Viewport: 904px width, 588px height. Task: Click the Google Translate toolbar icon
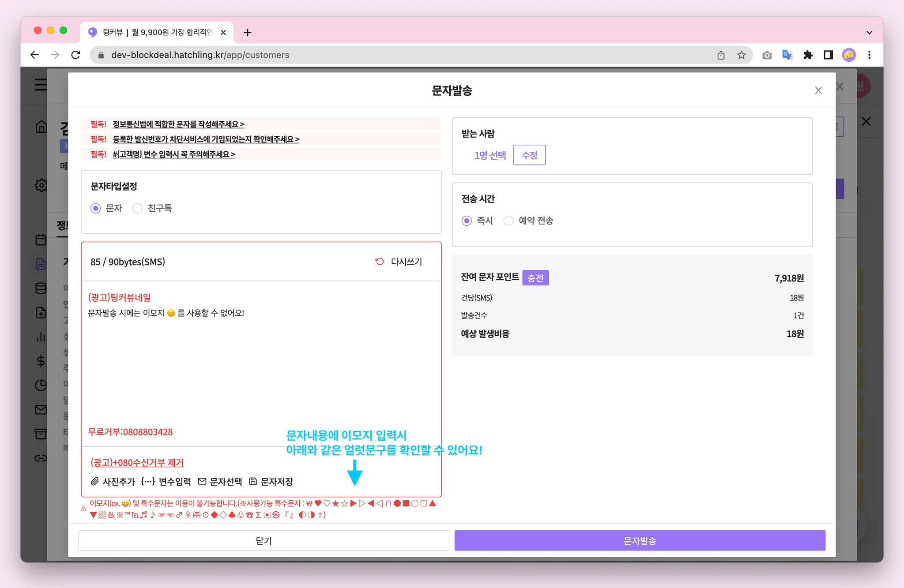pyautogui.click(x=787, y=55)
